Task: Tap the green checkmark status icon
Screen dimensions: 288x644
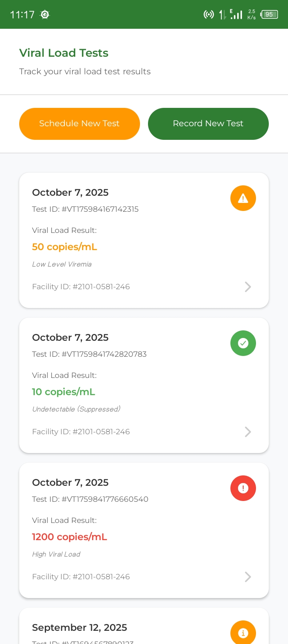Action: (x=243, y=343)
